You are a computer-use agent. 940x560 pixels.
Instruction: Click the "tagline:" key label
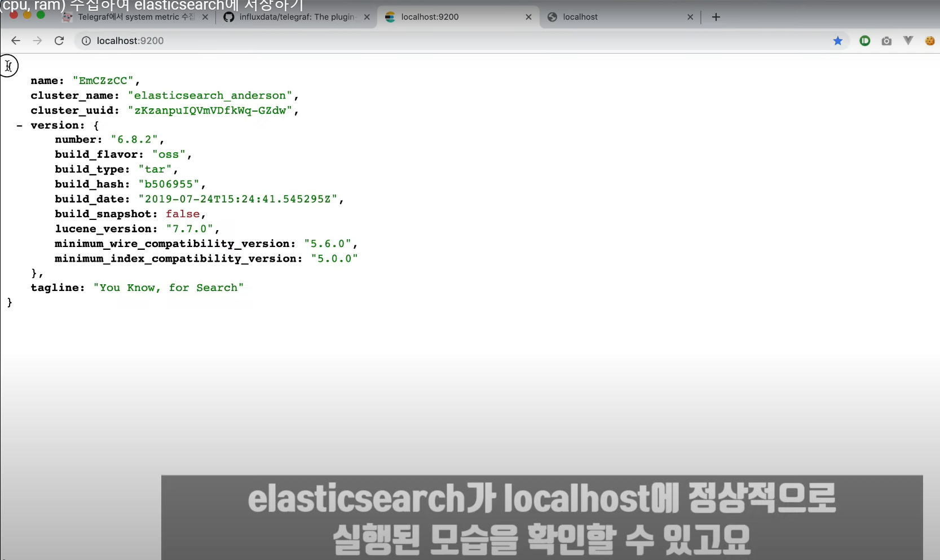click(58, 288)
